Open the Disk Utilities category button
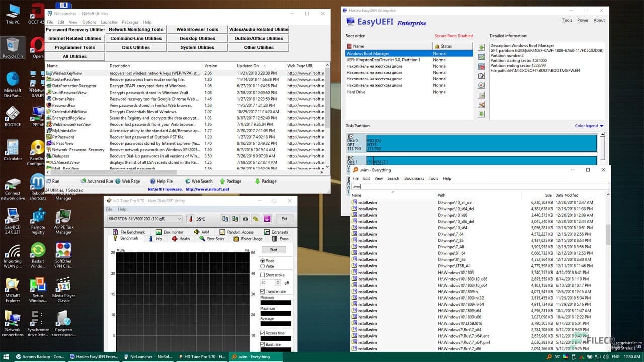The width and height of the screenshot is (644, 362). [136, 47]
